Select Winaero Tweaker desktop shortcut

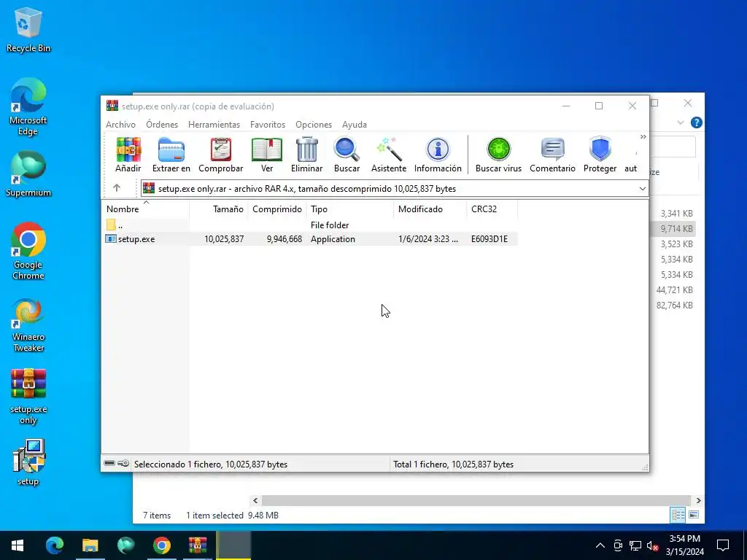(x=28, y=324)
